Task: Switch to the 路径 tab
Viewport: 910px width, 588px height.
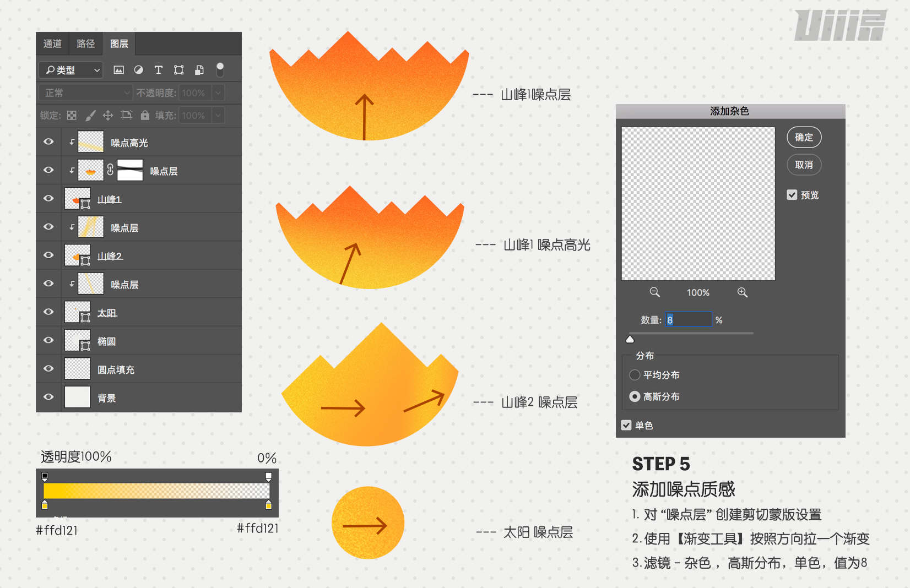Action: tap(85, 43)
